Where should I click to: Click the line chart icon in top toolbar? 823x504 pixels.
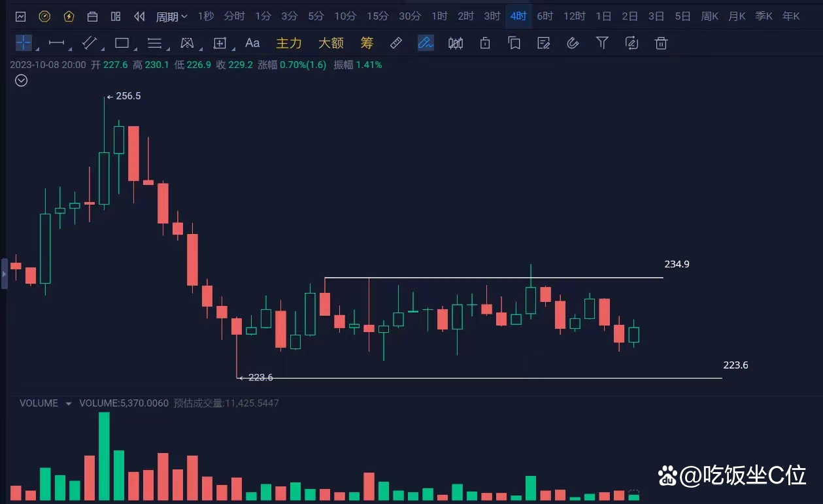(x=20, y=16)
